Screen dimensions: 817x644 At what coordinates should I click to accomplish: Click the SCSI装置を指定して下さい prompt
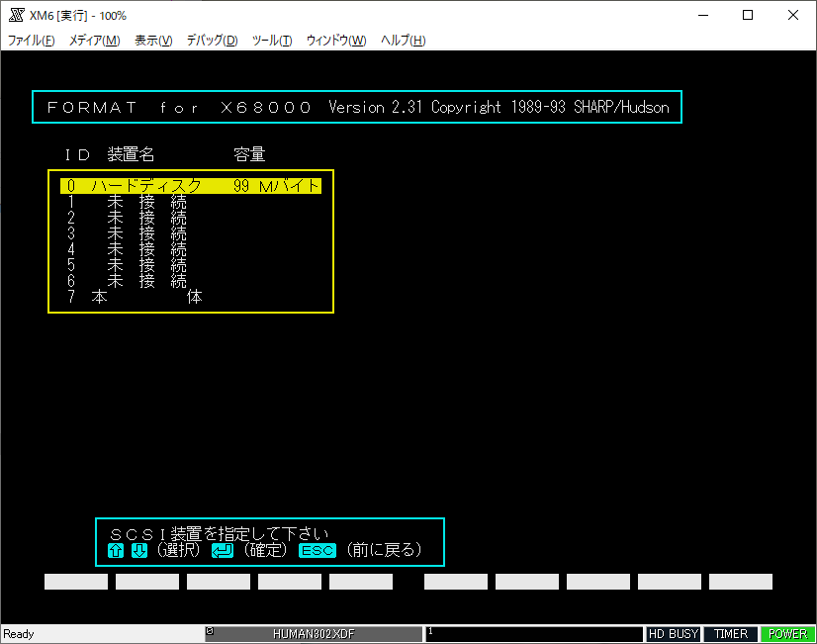220,534
